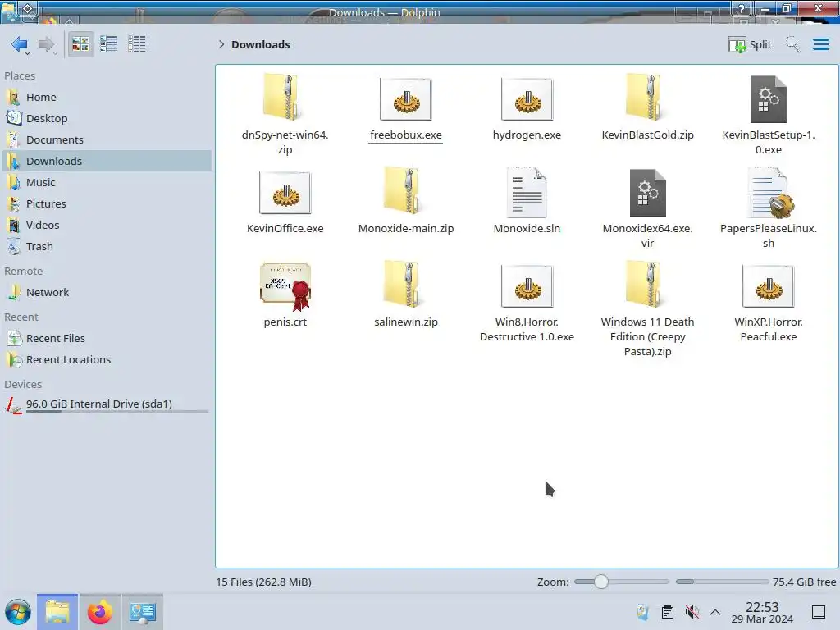This screenshot has width=840, height=630.
Task: Select Win8.Horror.Destructive 1.0.exe icon
Action: pyautogui.click(x=527, y=286)
